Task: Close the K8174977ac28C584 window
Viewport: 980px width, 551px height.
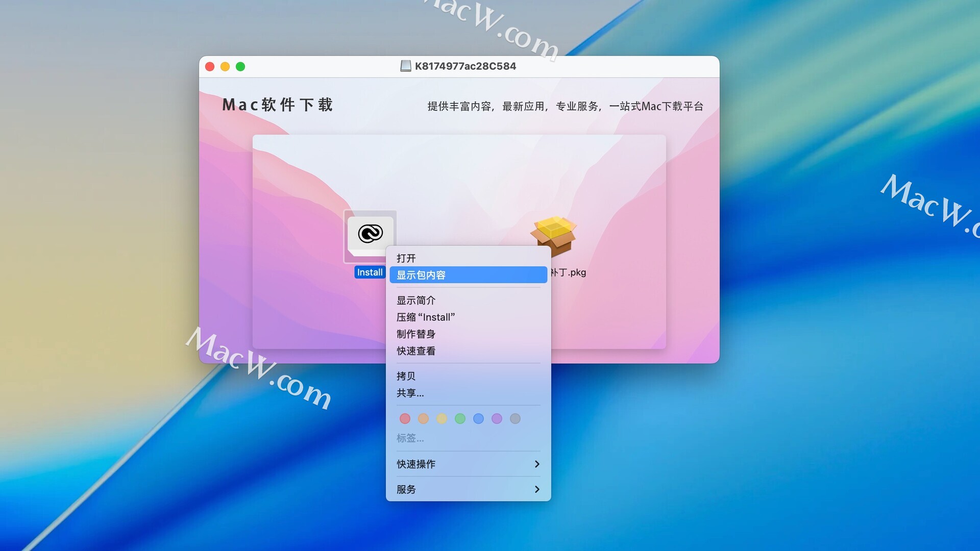Action: pyautogui.click(x=210, y=67)
